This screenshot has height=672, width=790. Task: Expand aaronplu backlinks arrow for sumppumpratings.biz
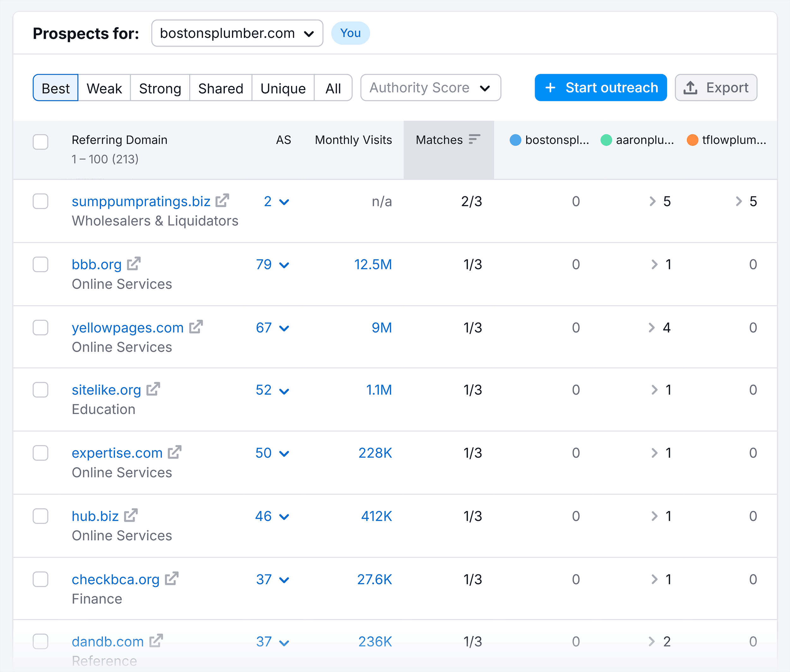tap(652, 201)
